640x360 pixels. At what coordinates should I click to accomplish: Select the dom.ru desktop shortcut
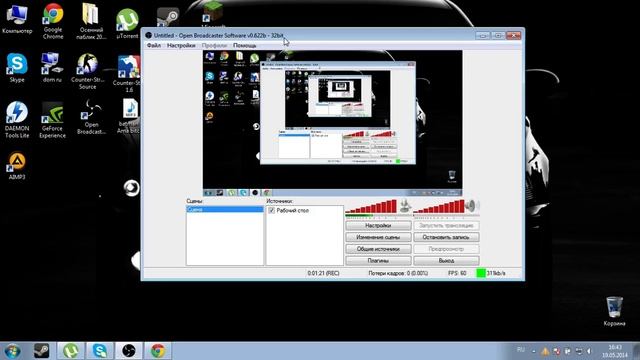click(x=52, y=67)
